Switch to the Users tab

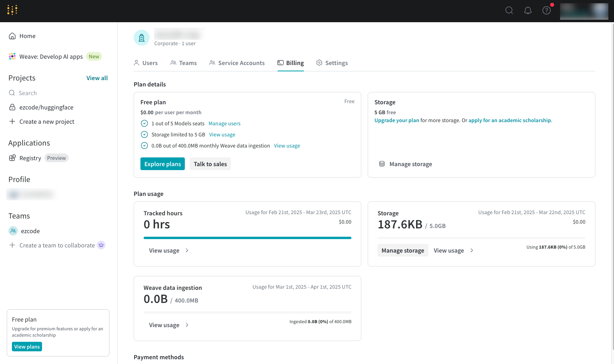click(x=146, y=63)
